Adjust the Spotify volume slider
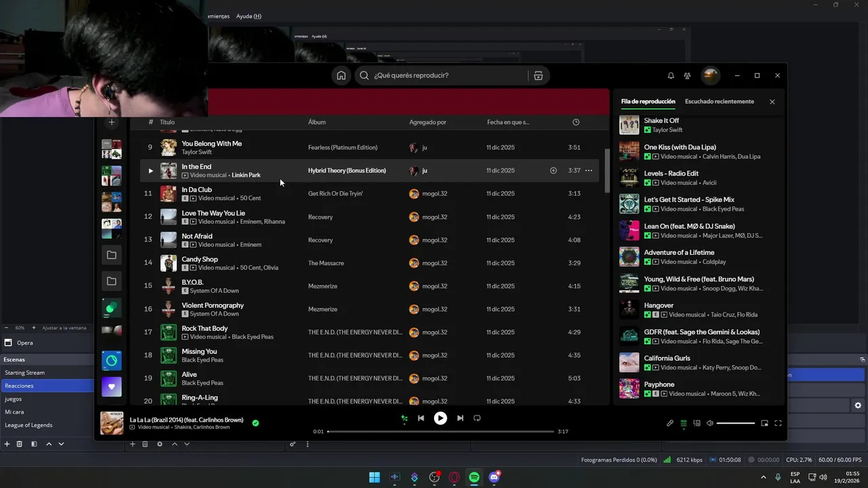The image size is (868, 488). [736, 423]
